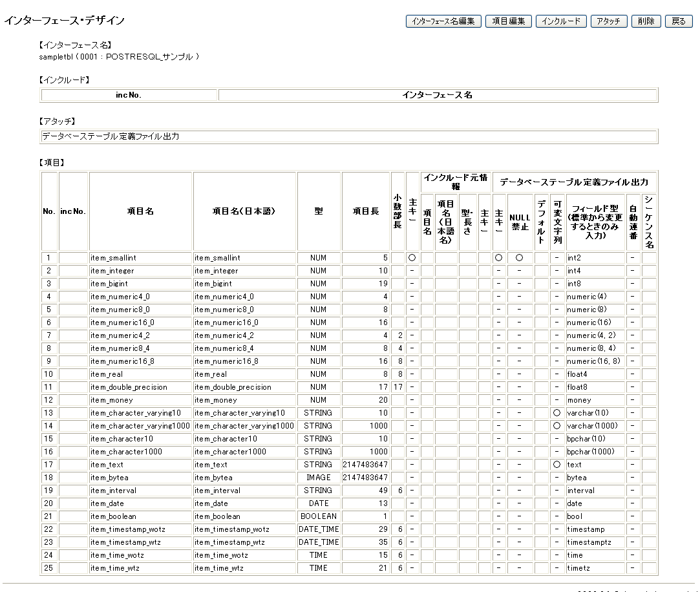Click the 項目名(日本語) column header
The height and width of the screenshot is (592, 700).
pyautogui.click(x=244, y=211)
